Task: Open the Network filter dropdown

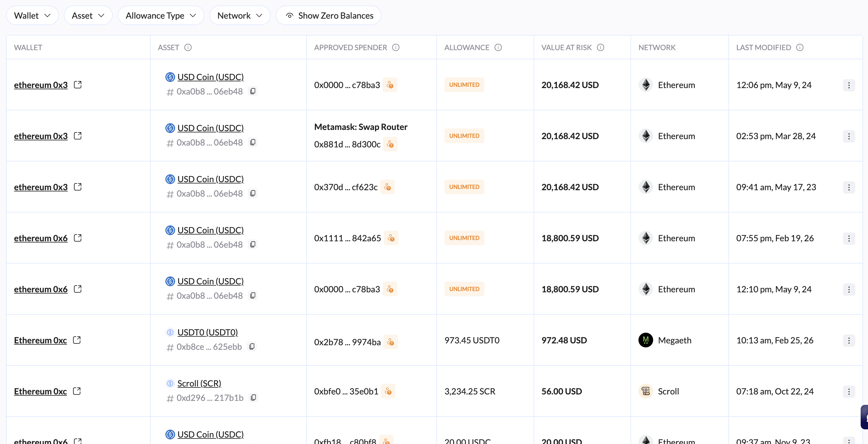Action: click(240, 16)
